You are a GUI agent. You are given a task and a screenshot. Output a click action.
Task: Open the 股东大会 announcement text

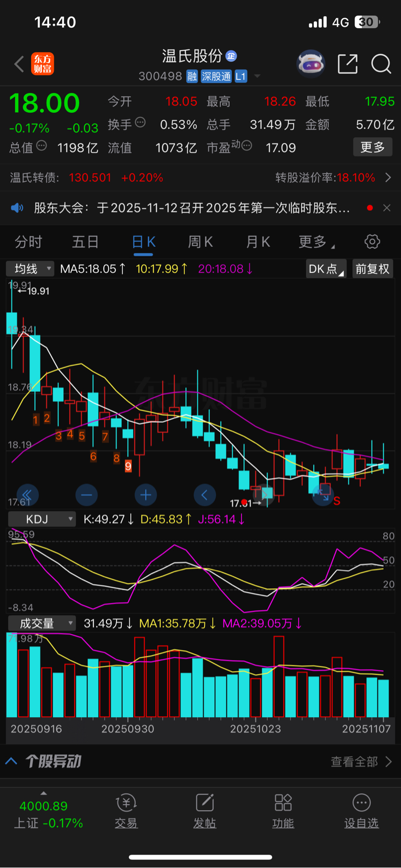click(x=192, y=208)
